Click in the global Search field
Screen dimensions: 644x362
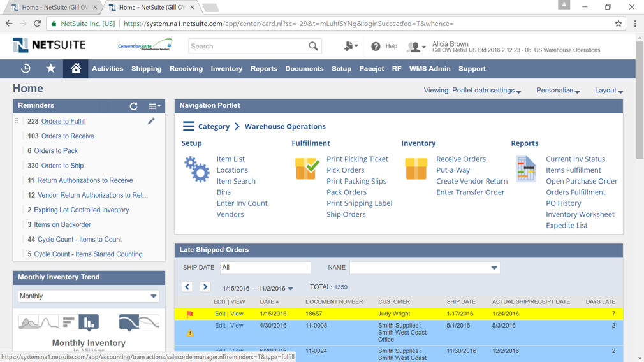tap(249, 46)
